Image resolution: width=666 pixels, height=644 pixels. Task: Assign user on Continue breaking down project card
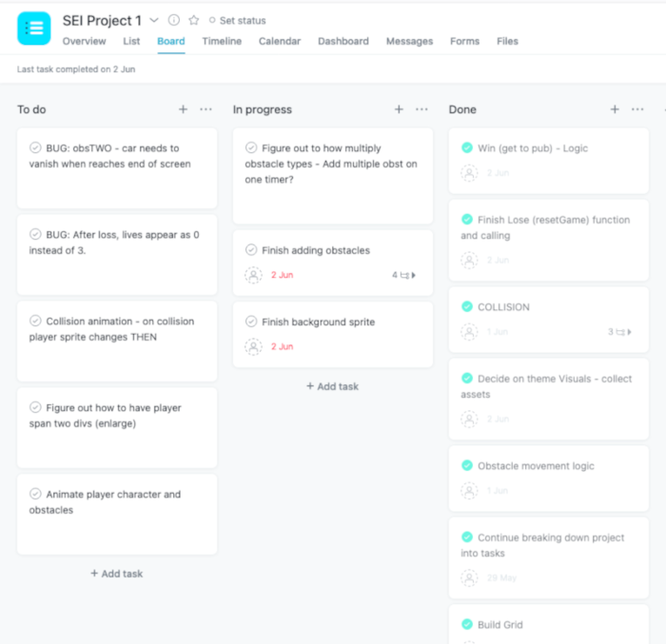pos(469,577)
